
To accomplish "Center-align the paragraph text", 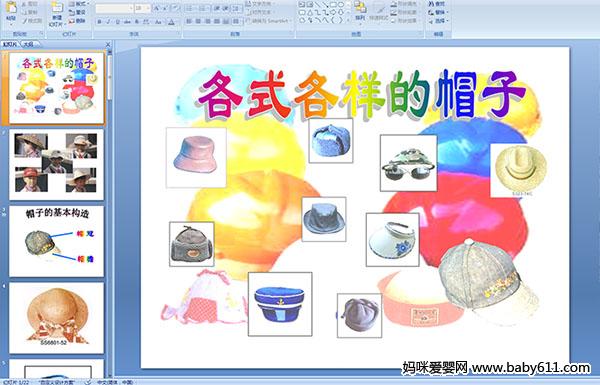I will click(199, 21).
